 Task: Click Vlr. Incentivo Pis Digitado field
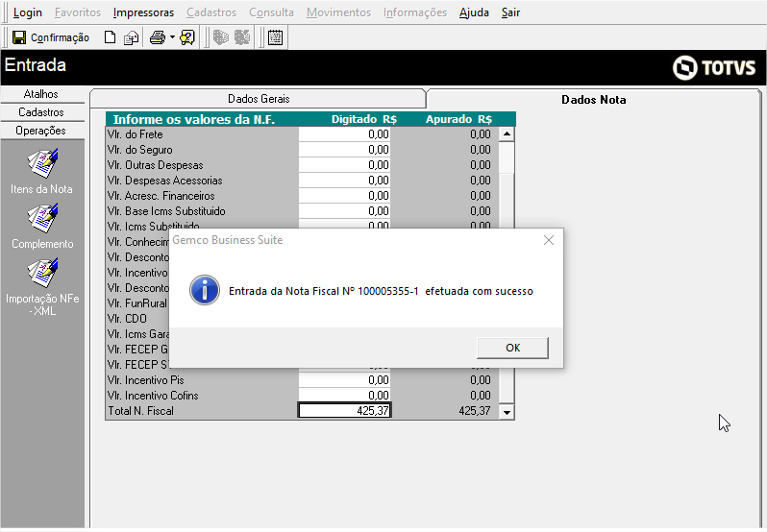pyautogui.click(x=344, y=380)
